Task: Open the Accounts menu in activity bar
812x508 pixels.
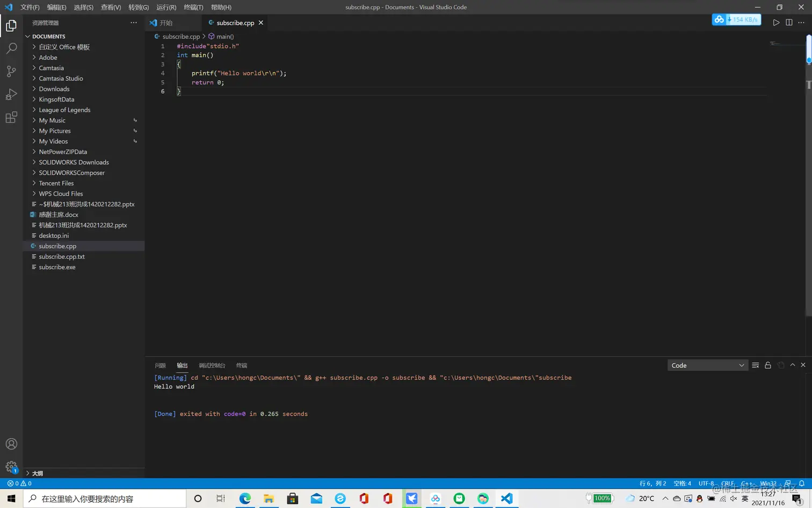Action: (x=11, y=444)
